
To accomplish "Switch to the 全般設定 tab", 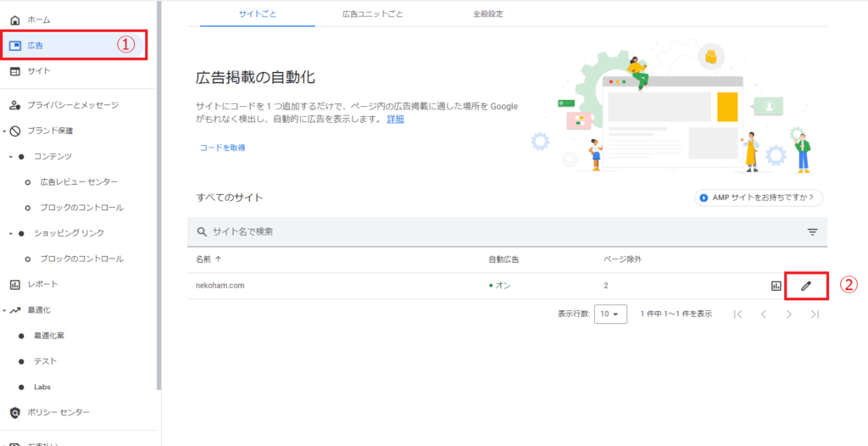I will point(487,14).
